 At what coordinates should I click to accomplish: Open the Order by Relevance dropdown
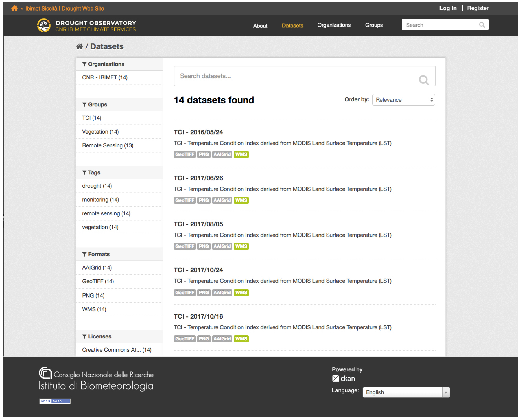(x=404, y=100)
